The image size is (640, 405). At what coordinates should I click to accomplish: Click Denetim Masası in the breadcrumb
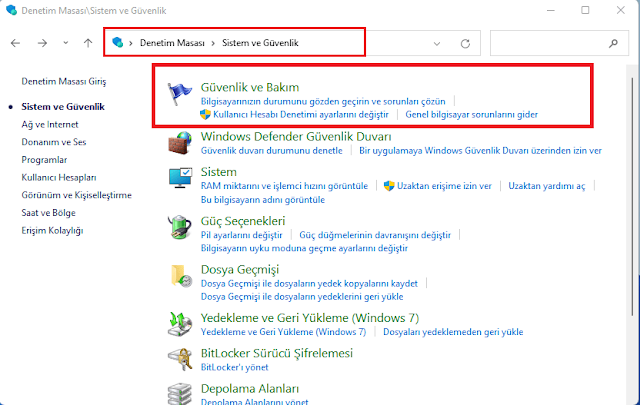click(172, 43)
